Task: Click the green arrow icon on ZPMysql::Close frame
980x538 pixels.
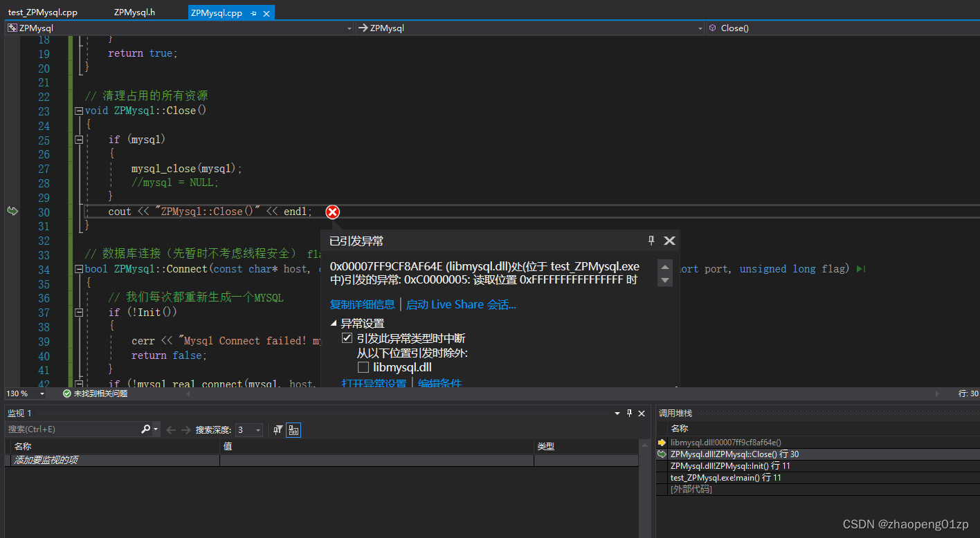Action: point(662,454)
